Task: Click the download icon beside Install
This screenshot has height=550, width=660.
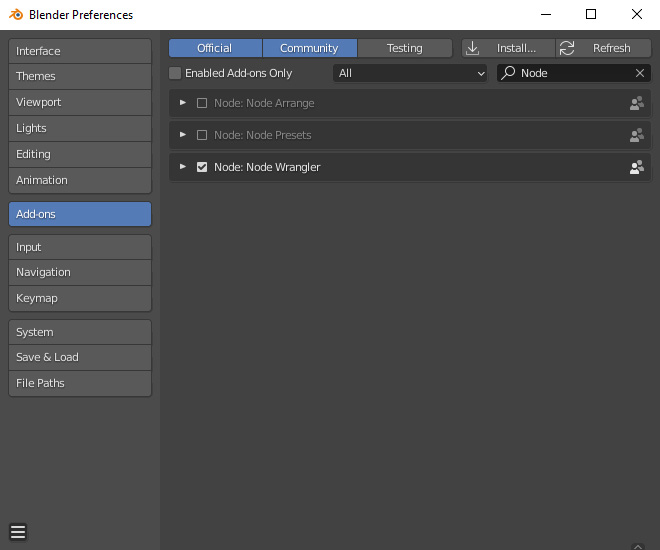Action: [x=473, y=48]
